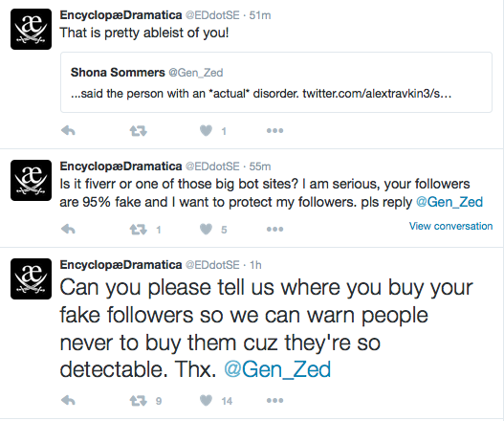Retweet the fiverr bot sites tweet

[139, 230]
